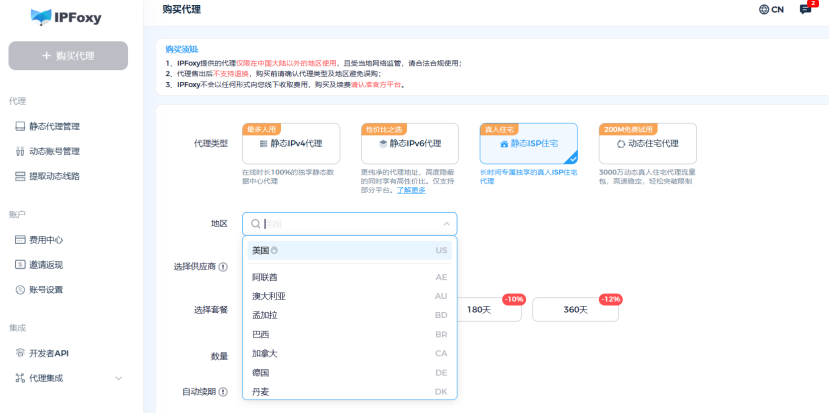Open 账号设置 in sidebar

[x=46, y=290]
